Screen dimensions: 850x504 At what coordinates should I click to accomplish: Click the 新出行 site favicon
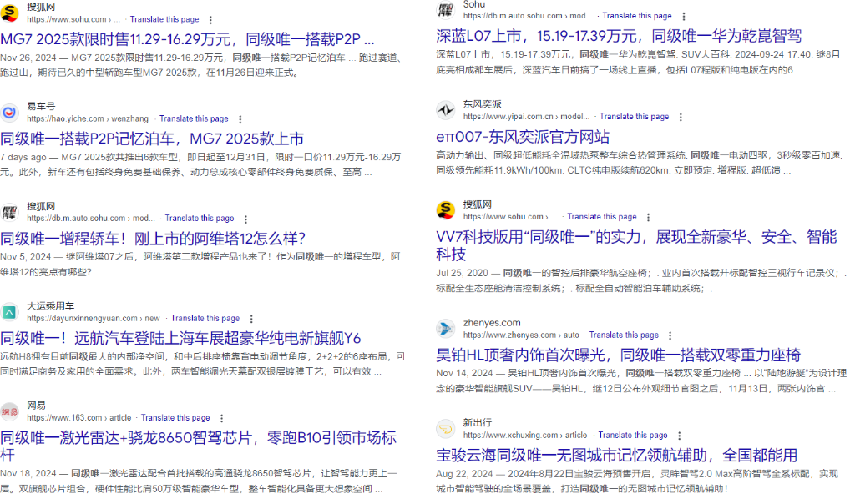coord(446,429)
